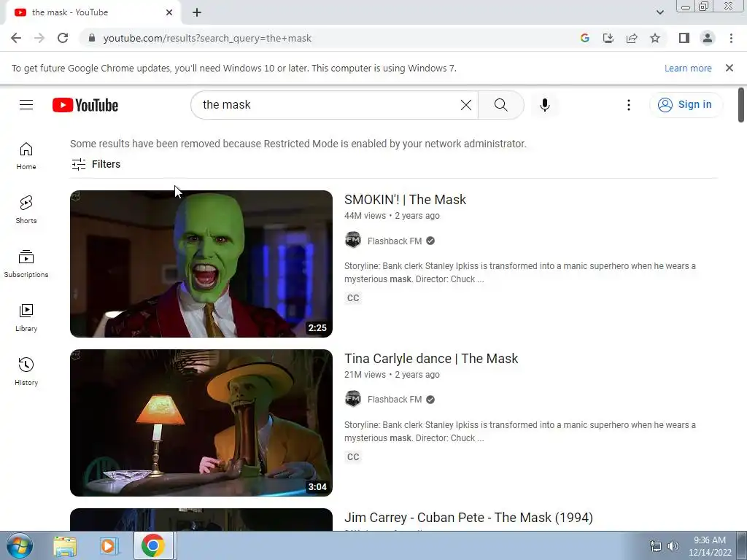Click the browser Back arrow
747x560 pixels.
coord(16,38)
